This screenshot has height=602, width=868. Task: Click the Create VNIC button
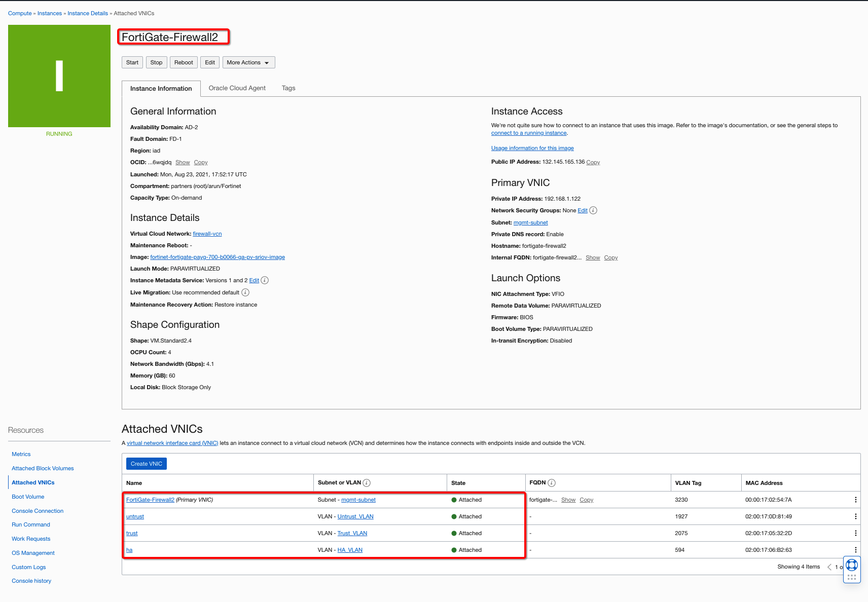146,464
